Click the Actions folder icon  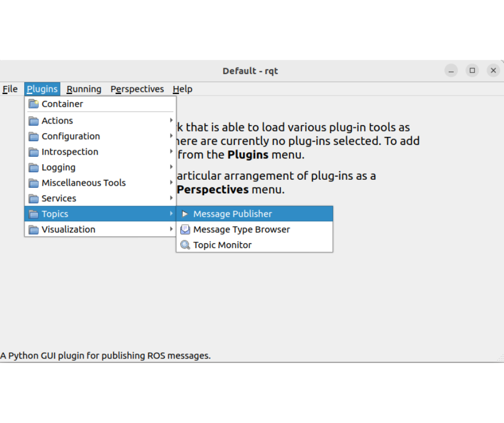point(34,121)
